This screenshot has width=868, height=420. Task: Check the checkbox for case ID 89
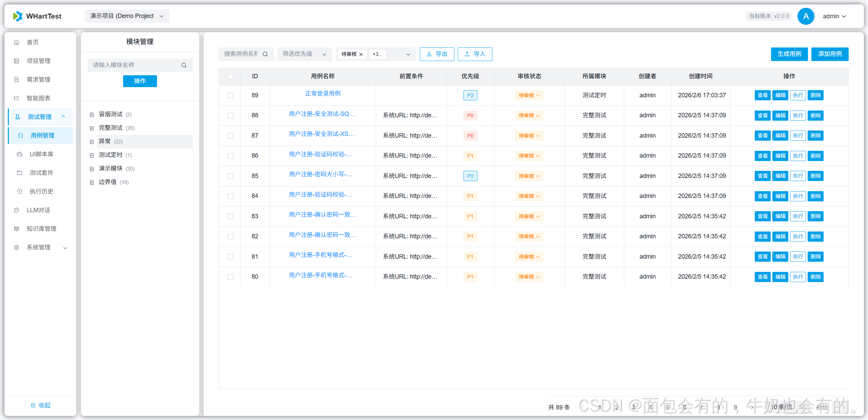(x=231, y=96)
